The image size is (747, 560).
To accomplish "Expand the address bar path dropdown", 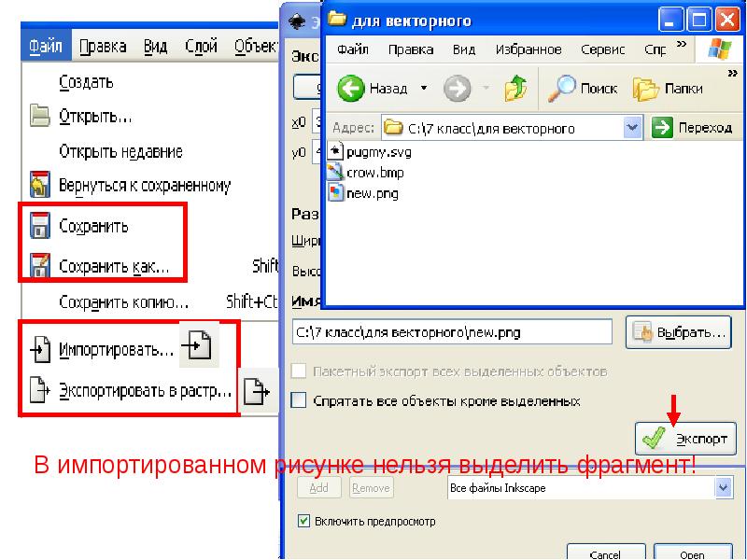I will pyautogui.click(x=632, y=128).
